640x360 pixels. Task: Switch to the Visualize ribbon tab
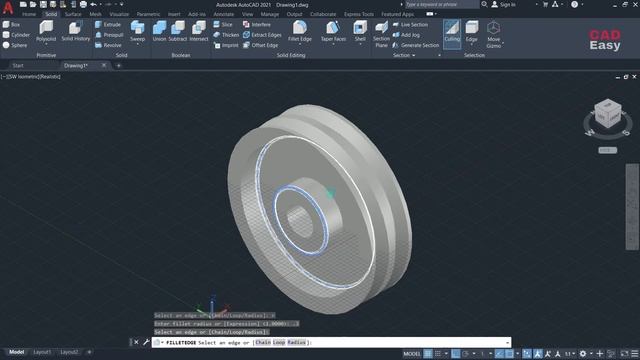tap(119, 14)
